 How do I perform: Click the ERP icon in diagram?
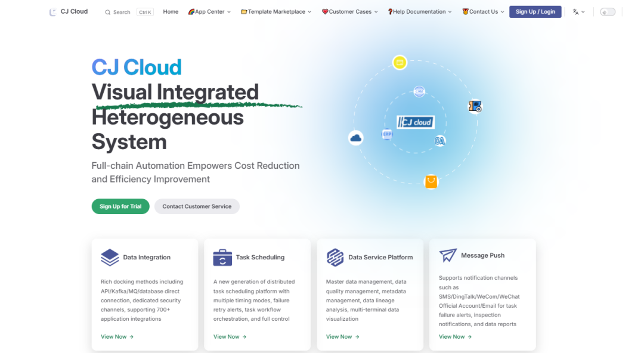387,135
